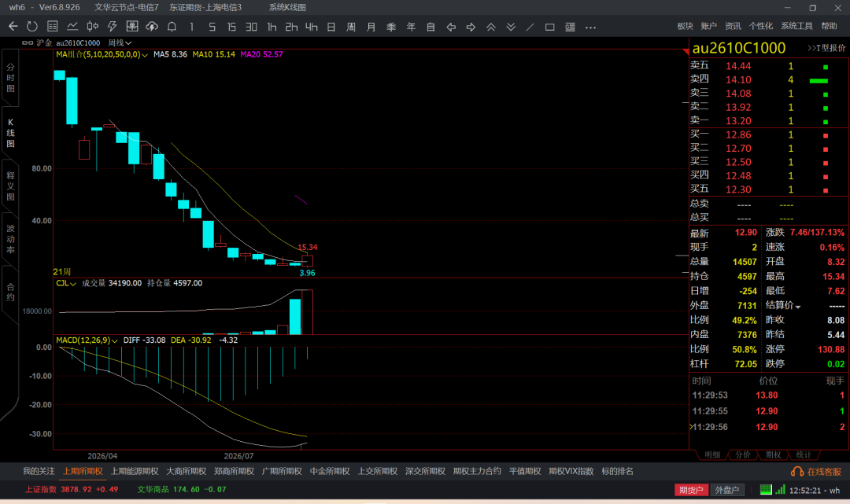Switch to 波动率 side tab
The image size is (850, 504).
(x=10, y=239)
